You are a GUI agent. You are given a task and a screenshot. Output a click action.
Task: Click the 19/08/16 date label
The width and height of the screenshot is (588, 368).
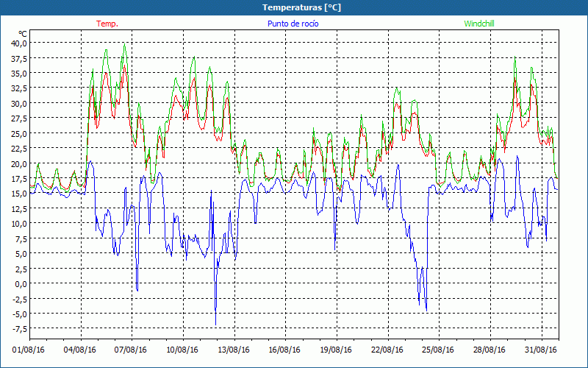tap(336, 350)
